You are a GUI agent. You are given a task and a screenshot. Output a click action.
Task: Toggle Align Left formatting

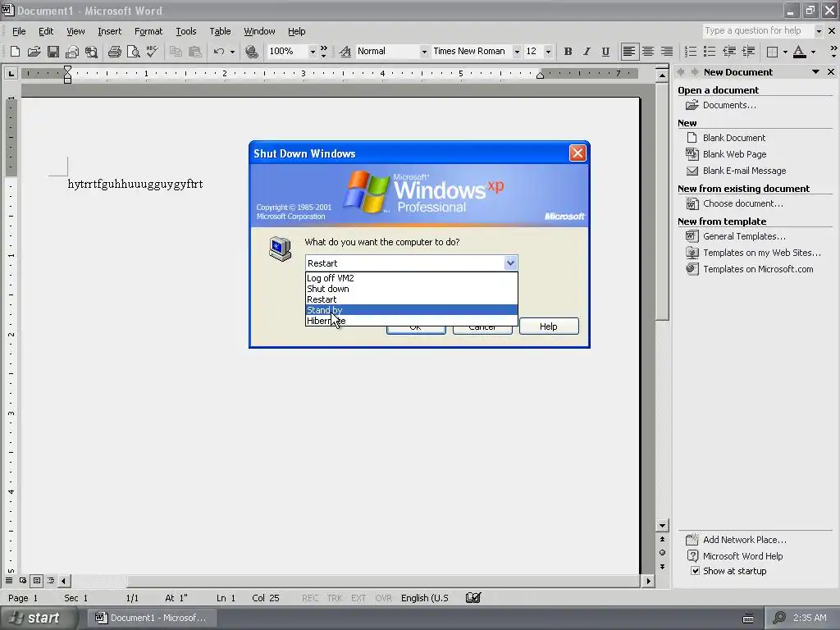(x=629, y=52)
